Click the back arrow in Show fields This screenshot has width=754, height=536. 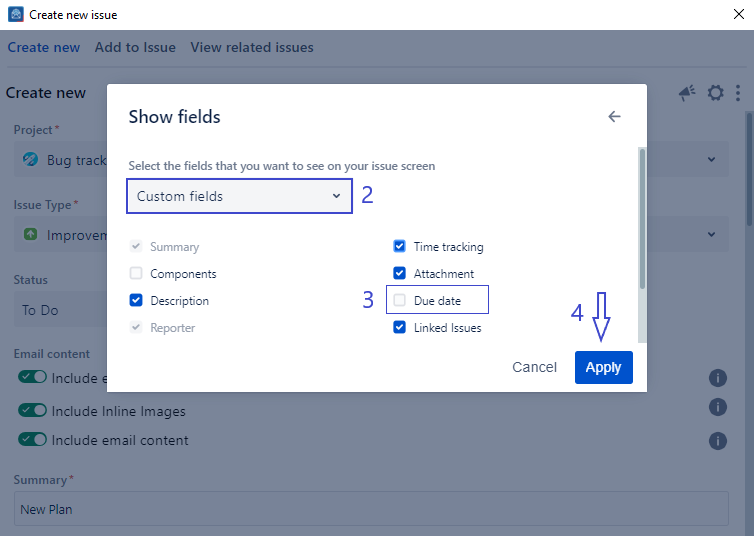pos(614,117)
